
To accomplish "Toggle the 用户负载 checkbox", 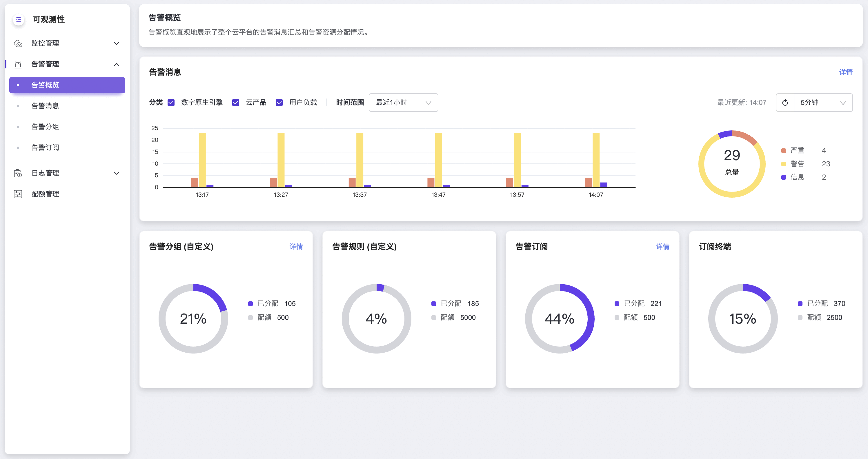I will (279, 102).
